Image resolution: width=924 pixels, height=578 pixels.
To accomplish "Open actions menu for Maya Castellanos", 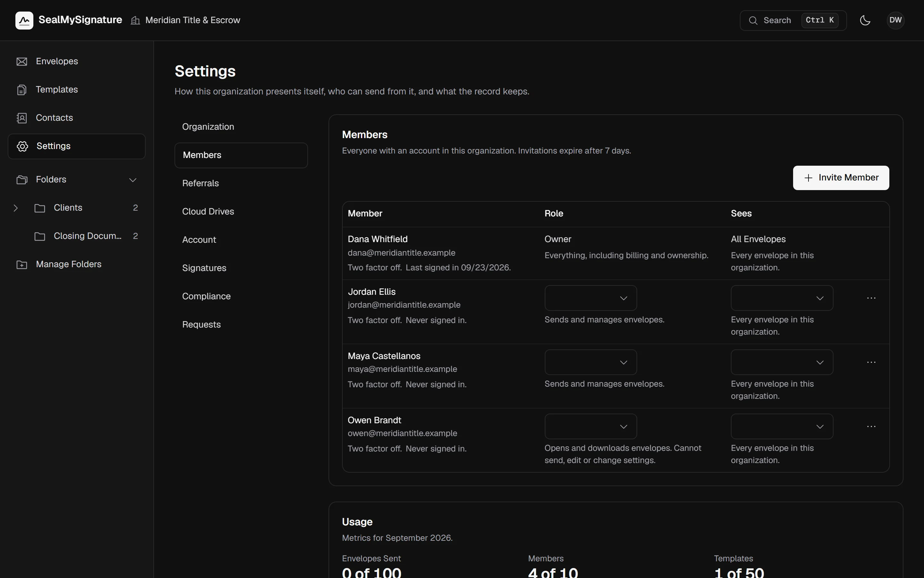I will point(871,362).
